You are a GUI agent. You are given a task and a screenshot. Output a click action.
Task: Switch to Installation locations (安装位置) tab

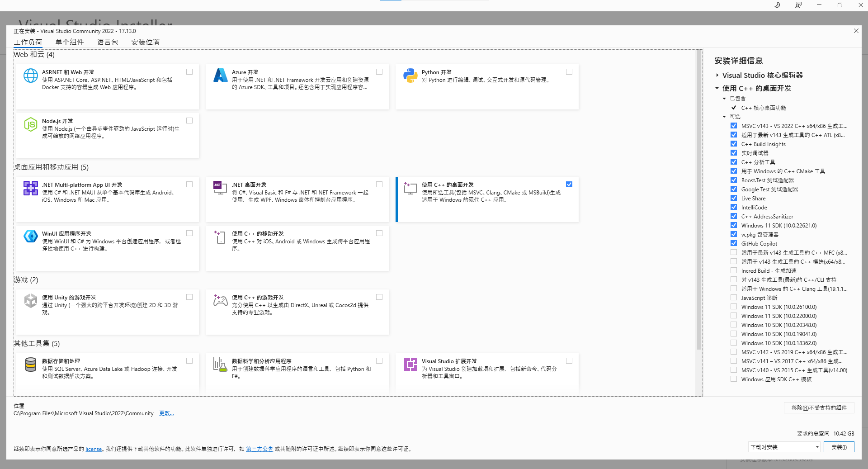(146, 42)
